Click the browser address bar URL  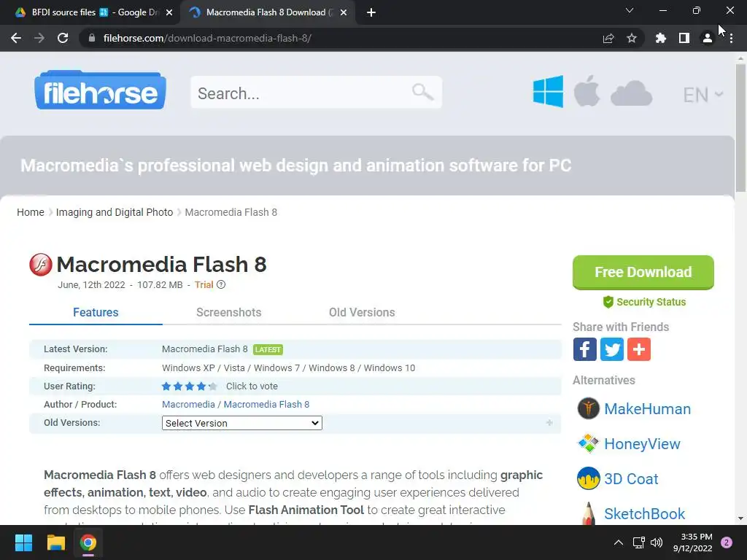click(207, 38)
